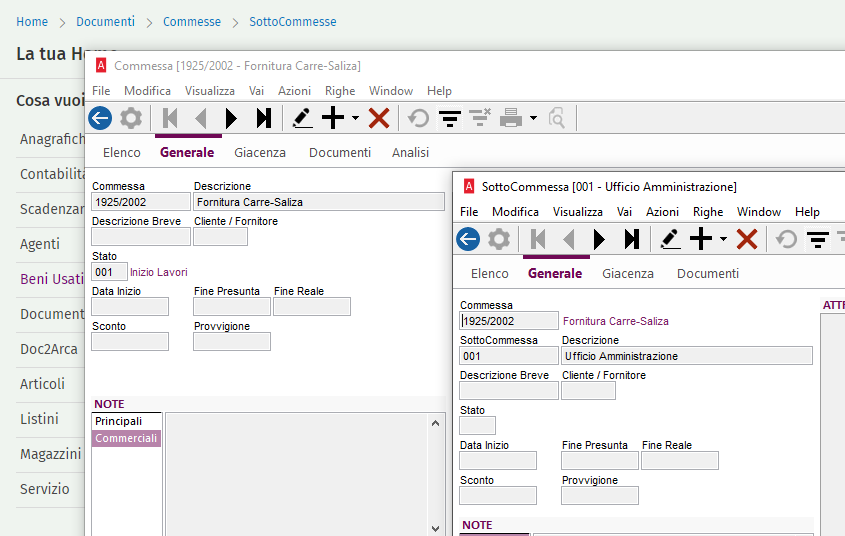The height and width of the screenshot is (536, 845).
Task: Click the Commesse breadcrumb link
Action: (192, 22)
